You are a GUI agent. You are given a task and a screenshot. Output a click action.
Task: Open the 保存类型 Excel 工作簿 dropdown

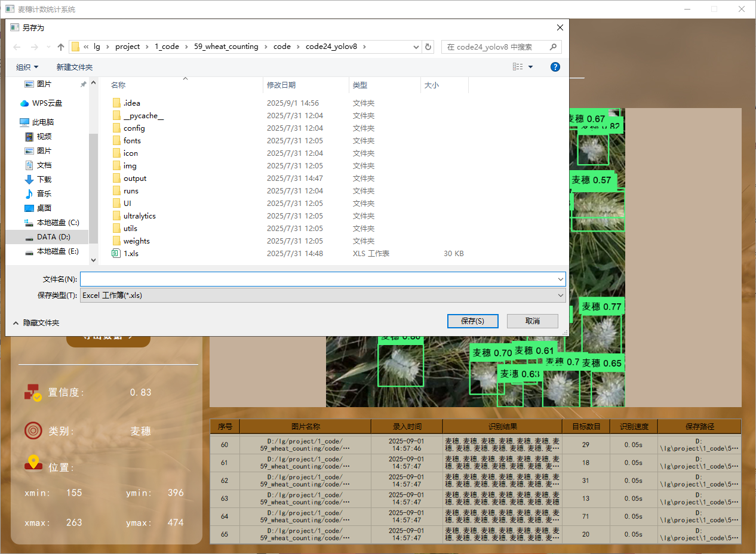coord(322,295)
